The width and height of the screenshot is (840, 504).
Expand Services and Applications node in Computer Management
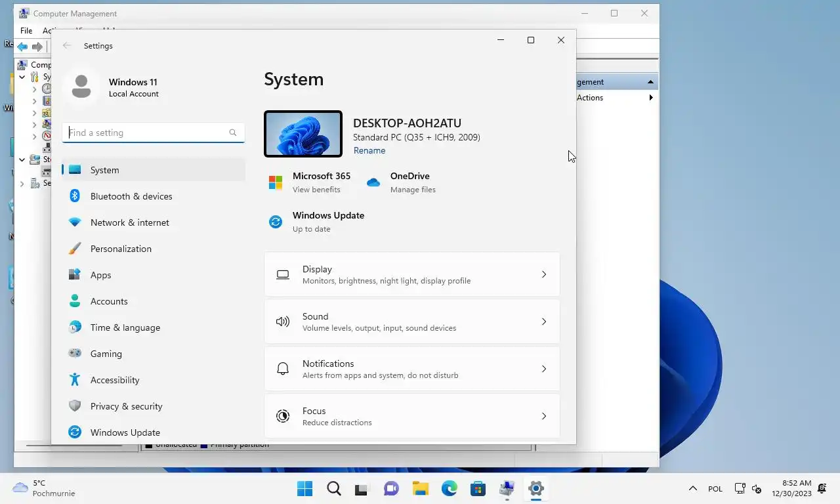(22, 184)
